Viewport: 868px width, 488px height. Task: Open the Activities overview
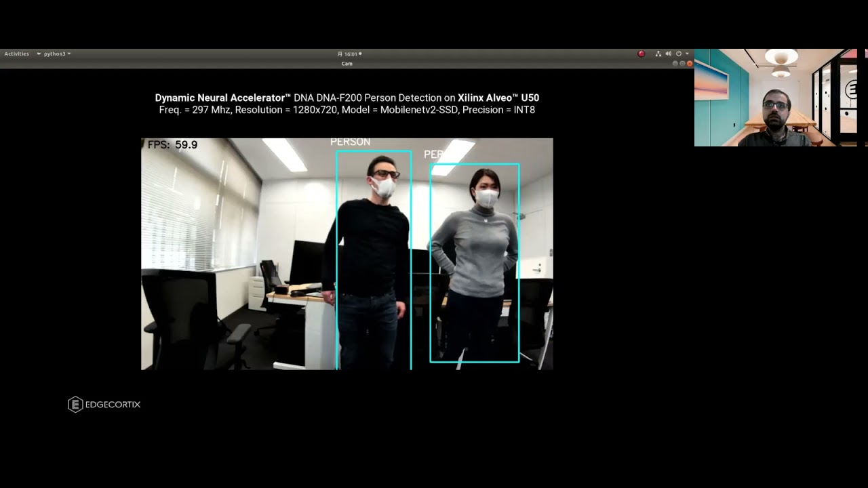click(x=16, y=54)
